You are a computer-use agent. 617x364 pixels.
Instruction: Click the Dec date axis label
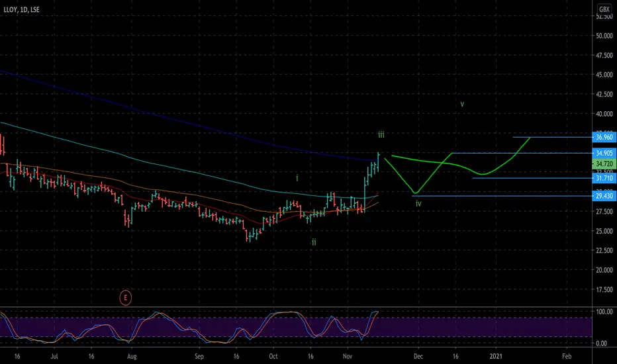pyautogui.click(x=418, y=356)
